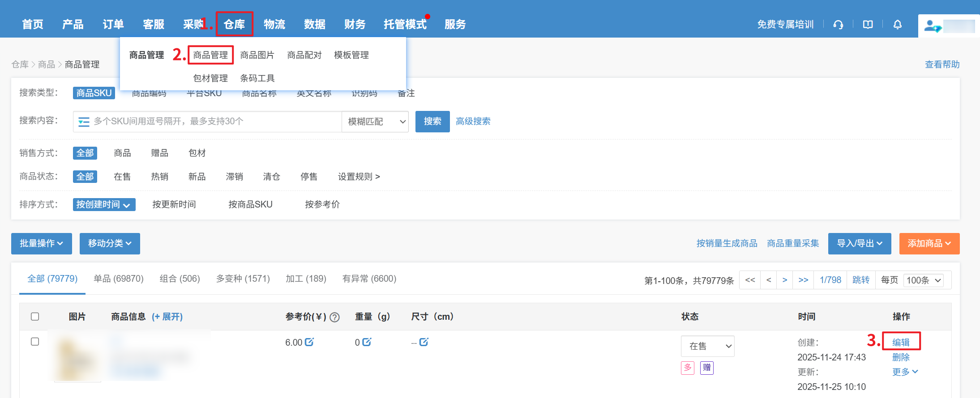This screenshot has width=980, height=398.
Task: Click the edit icon in the size column
Action: pyautogui.click(x=424, y=342)
